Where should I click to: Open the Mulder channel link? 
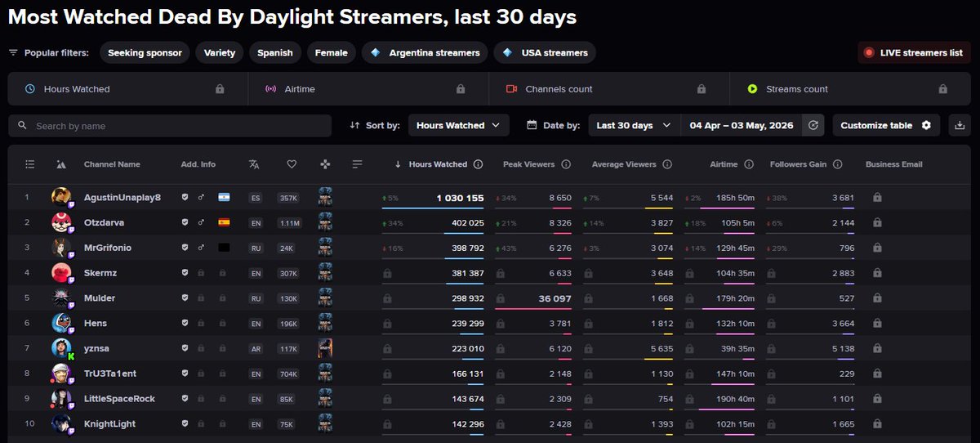pos(100,298)
